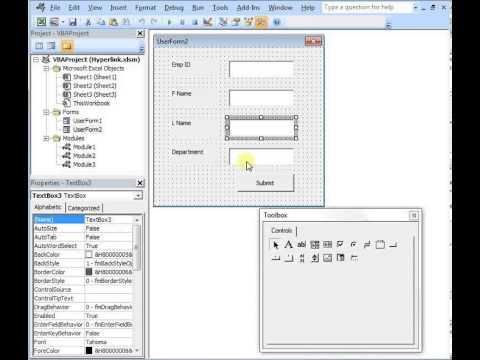The image size is (480, 360).
Task: Select the Frame tool in Toolbox
Action: (x=380, y=245)
